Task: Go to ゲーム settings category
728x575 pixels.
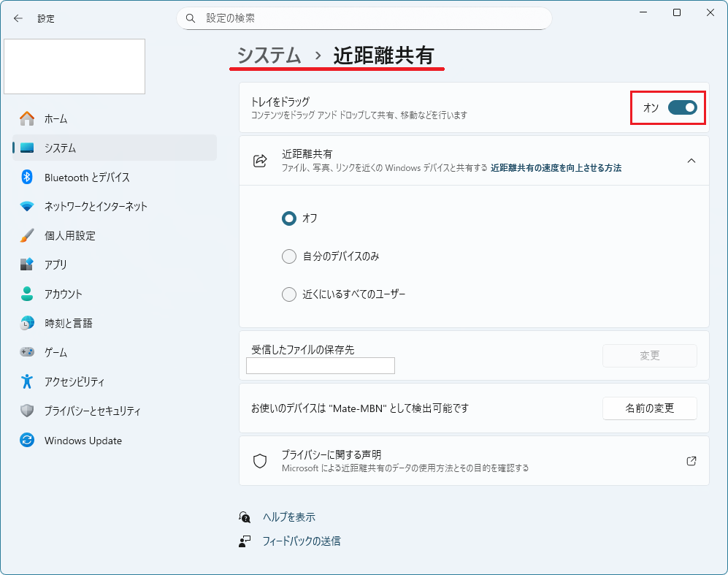Action: click(55, 352)
